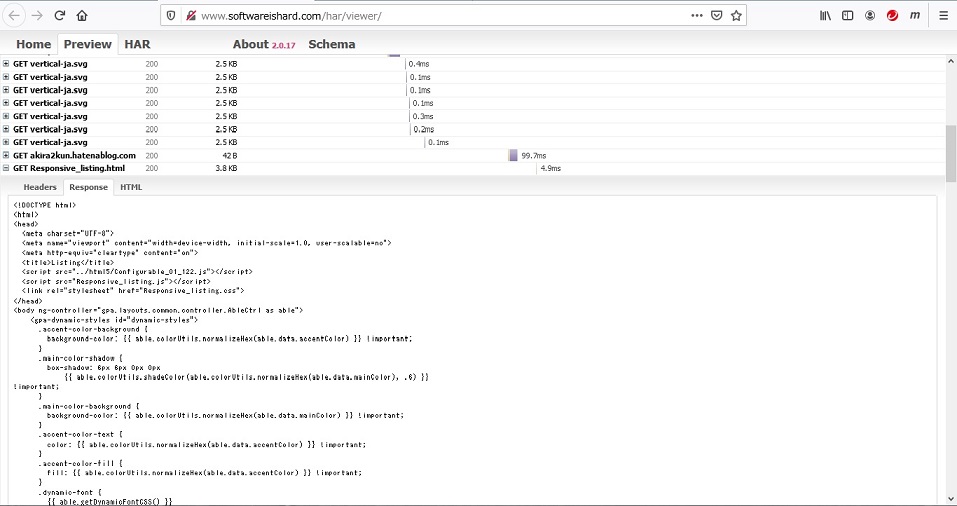Switch to the Preview tab
The image size is (957, 506).
[x=87, y=44]
